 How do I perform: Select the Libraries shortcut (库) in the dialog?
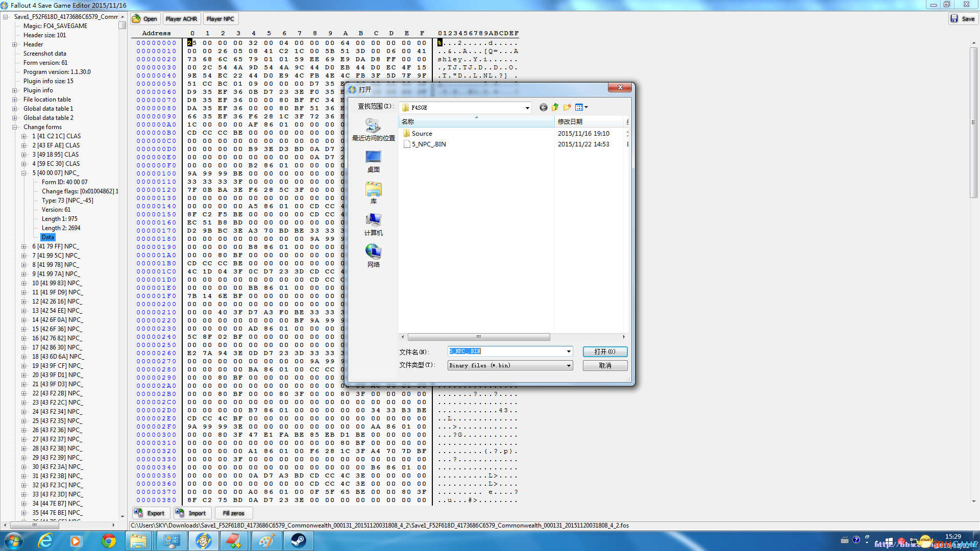[373, 193]
